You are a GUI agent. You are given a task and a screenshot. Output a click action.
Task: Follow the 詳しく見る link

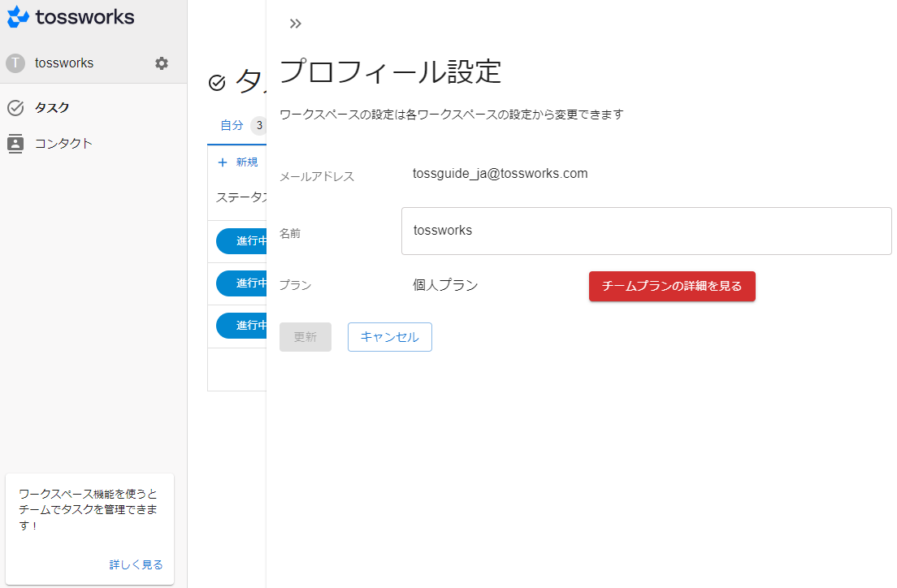point(136,564)
